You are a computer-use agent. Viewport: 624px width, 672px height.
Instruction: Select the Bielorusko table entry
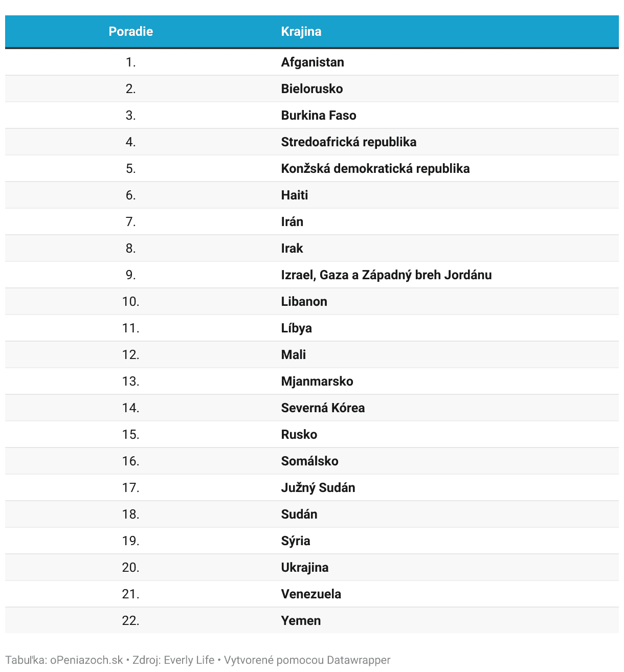click(312, 89)
